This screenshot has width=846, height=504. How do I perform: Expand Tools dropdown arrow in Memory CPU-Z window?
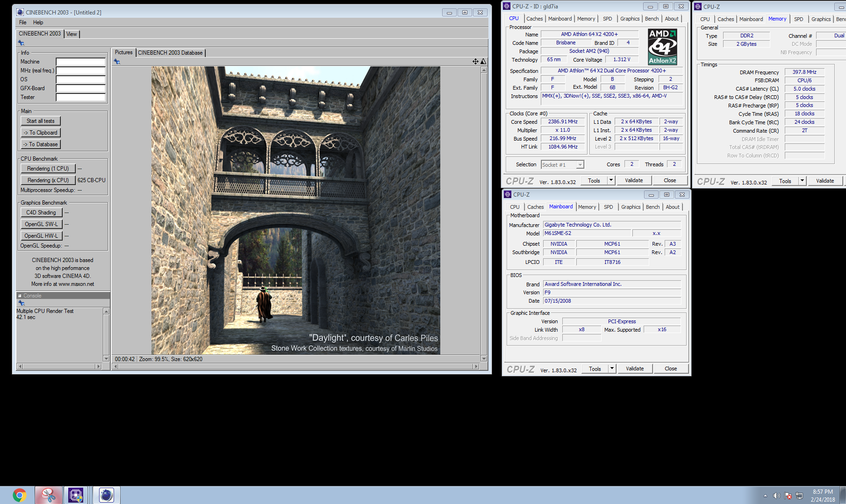[x=802, y=181]
